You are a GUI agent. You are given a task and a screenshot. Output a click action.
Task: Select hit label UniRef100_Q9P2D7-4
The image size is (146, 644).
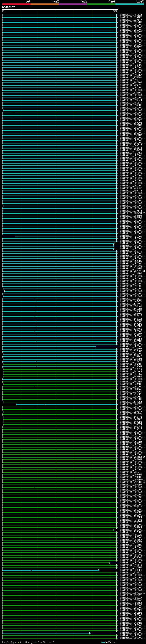[x=132, y=482]
